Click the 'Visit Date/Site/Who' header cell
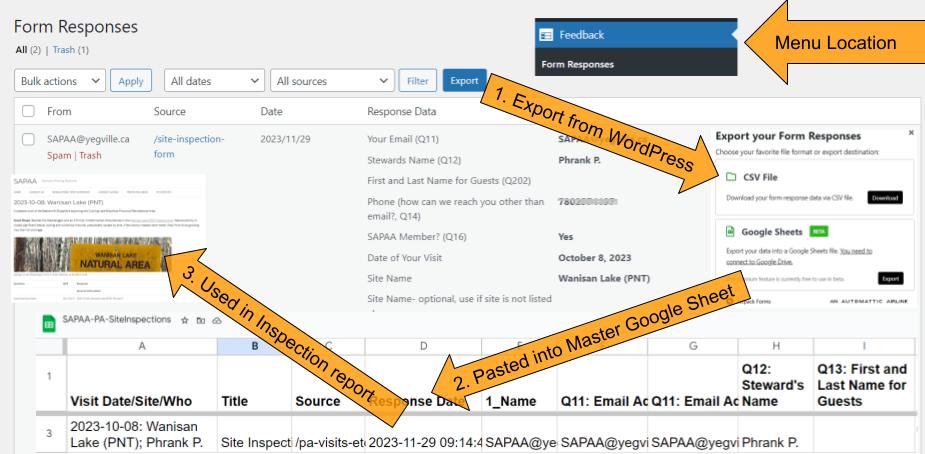 point(142,383)
